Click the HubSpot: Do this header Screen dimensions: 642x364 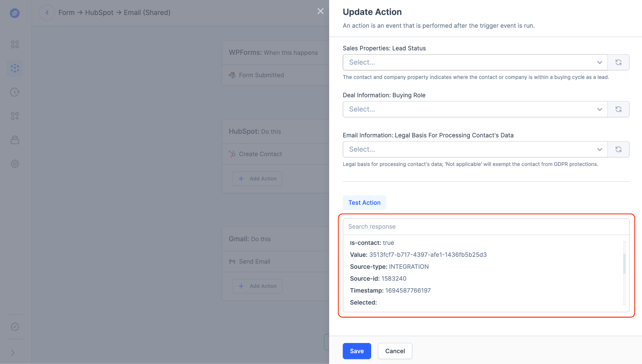click(x=255, y=132)
